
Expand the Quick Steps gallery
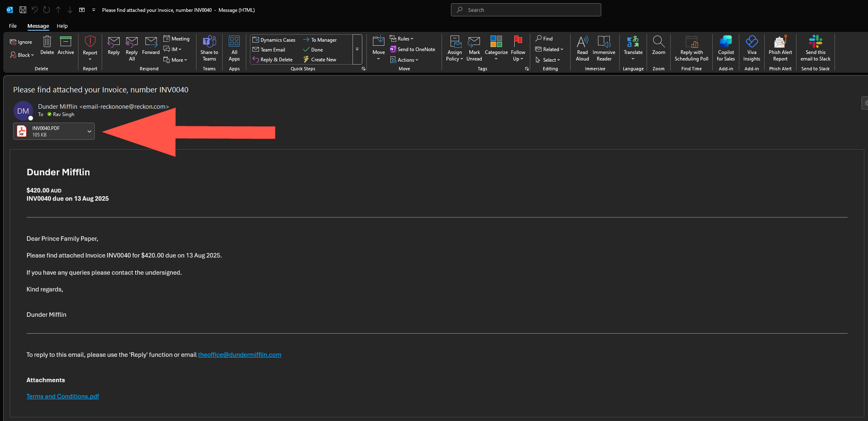(x=357, y=49)
